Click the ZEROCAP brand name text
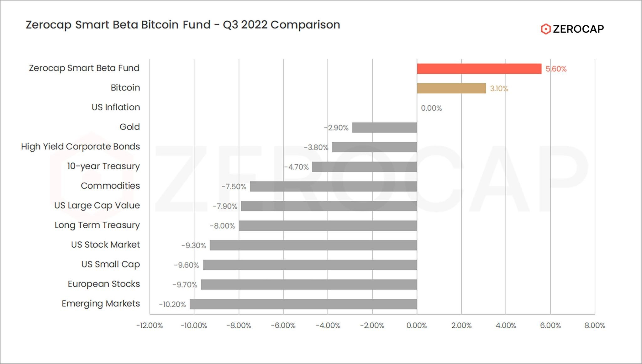The height and width of the screenshot is (364, 642). click(578, 29)
